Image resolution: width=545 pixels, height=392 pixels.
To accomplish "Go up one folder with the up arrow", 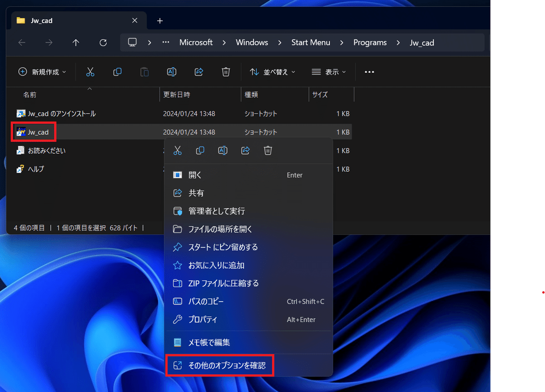I will pyautogui.click(x=76, y=43).
